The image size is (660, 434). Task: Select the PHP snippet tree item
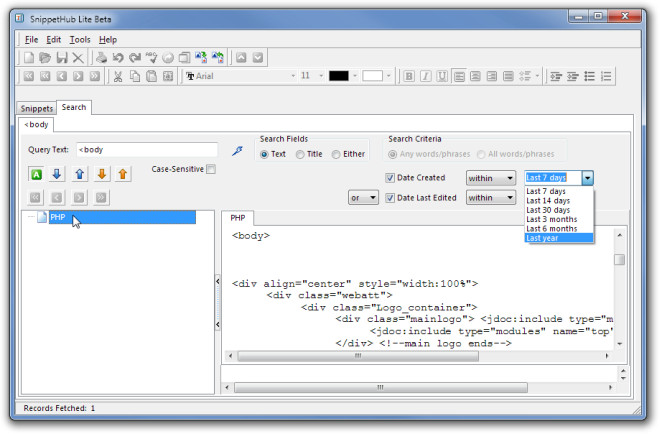point(122,217)
